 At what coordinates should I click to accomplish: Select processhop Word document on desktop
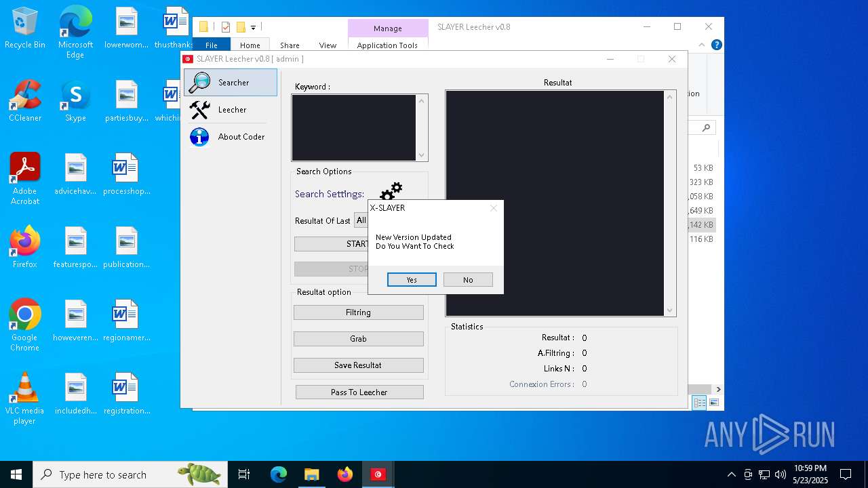(x=126, y=175)
